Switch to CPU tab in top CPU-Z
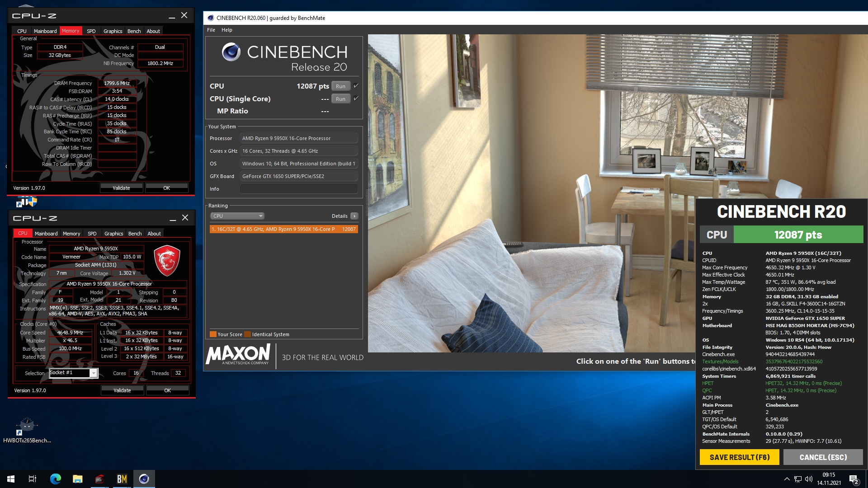The width and height of the screenshot is (868, 488). [22, 31]
